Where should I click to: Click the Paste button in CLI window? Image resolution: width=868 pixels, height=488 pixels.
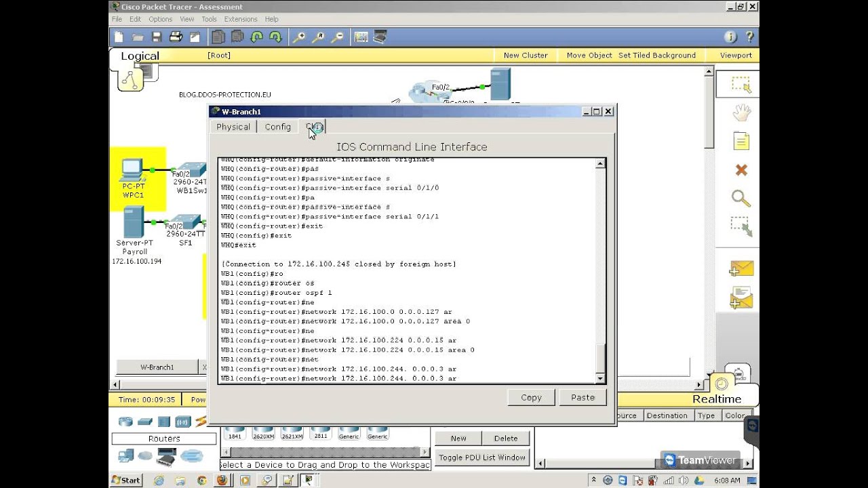583,398
